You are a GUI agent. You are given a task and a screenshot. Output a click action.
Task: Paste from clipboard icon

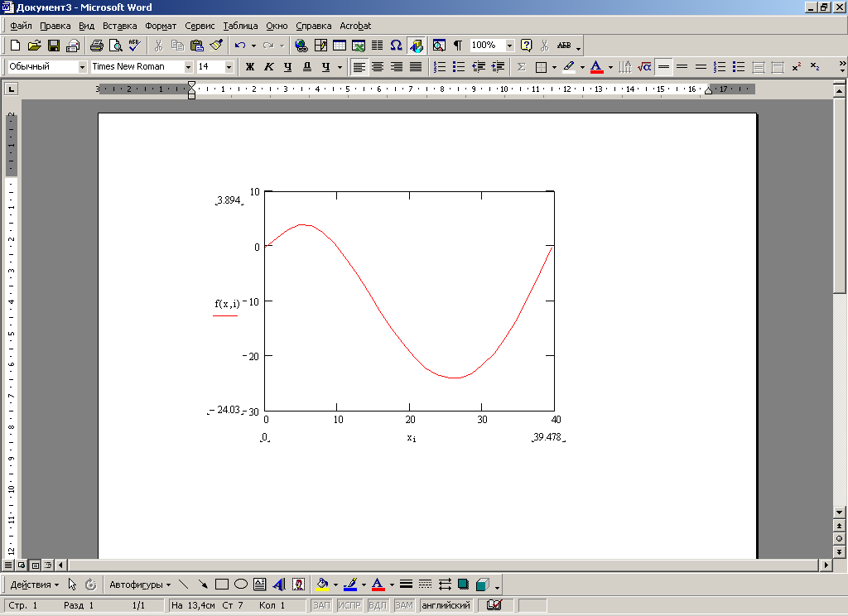click(x=197, y=46)
